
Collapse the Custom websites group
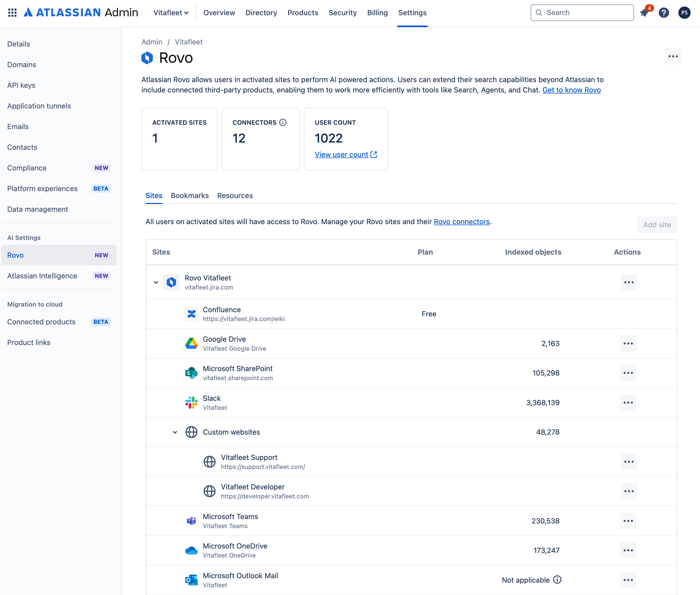[175, 432]
